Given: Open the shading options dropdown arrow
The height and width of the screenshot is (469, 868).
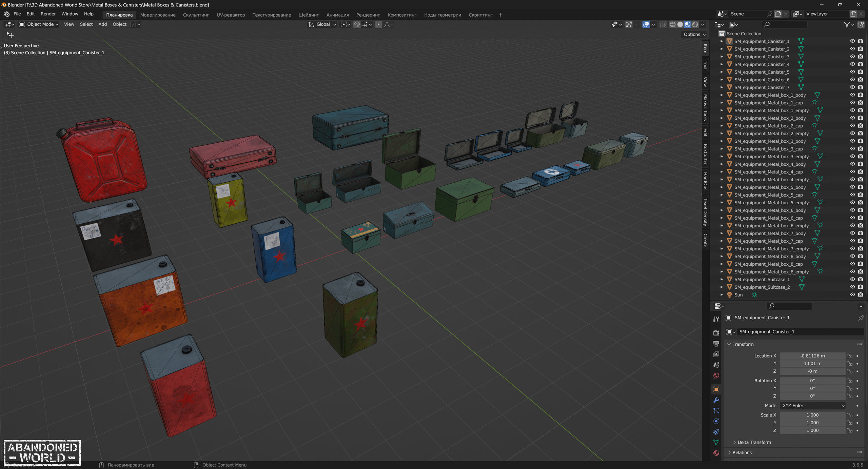Looking at the screenshot, I should pyautogui.click(x=703, y=24).
